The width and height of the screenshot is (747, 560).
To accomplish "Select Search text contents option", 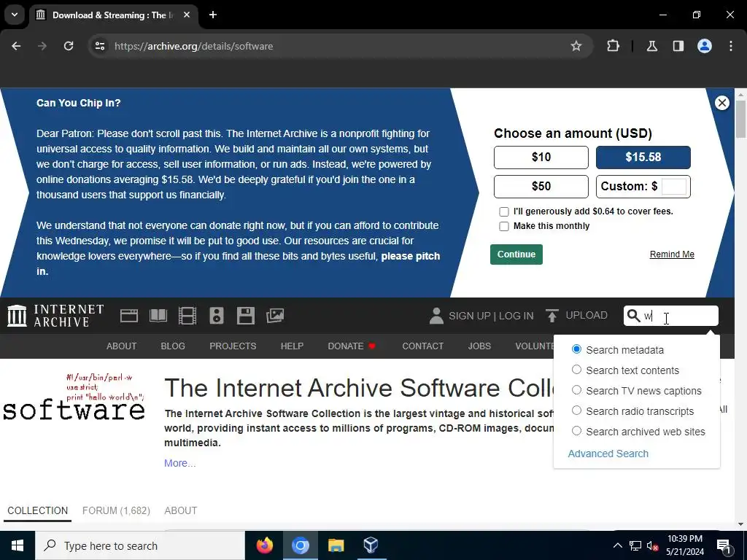I will tap(576, 370).
